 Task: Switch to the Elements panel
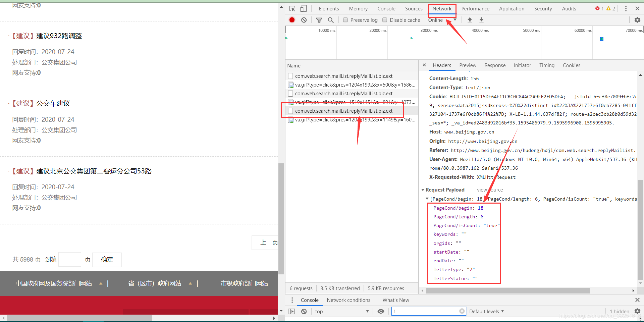coord(329,9)
